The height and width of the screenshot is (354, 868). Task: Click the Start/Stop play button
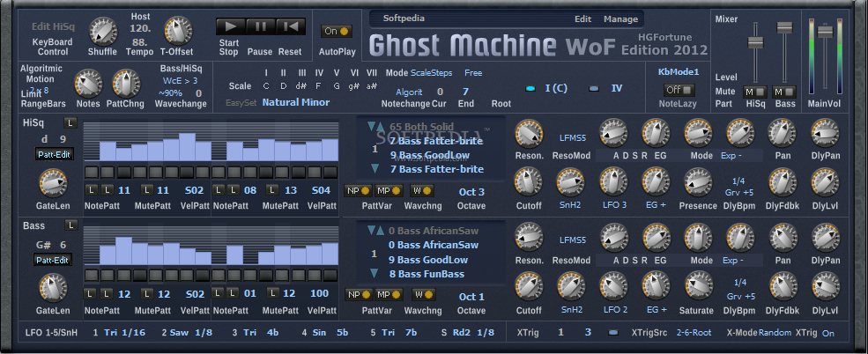[230, 26]
